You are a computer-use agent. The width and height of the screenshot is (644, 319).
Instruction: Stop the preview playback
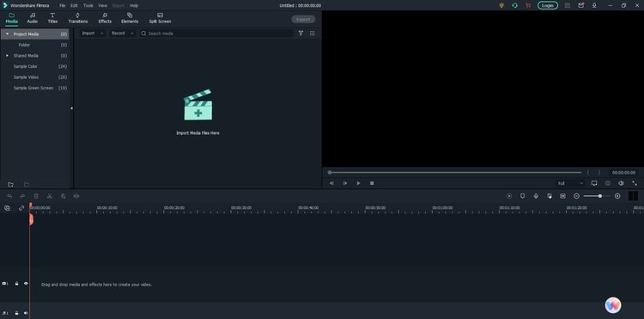coord(372,183)
